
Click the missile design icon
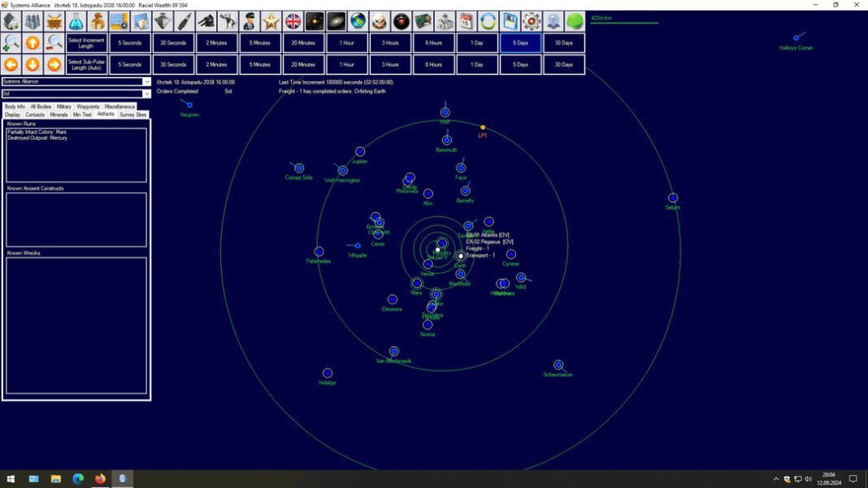[x=184, y=22]
